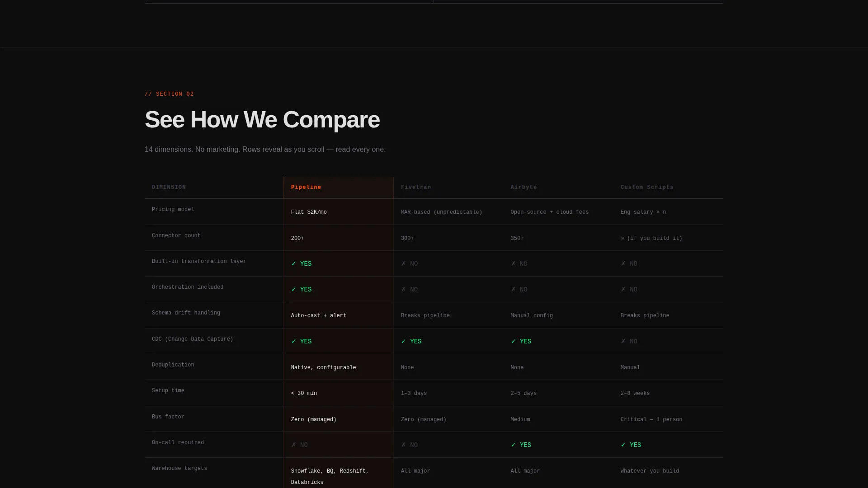Image resolution: width=868 pixels, height=488 pixels.
Task: Click the 'Pricing model' row label
Action: click(173, 209)
